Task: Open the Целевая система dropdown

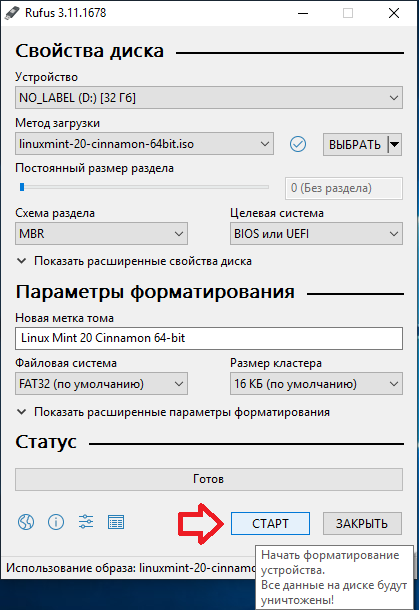Action: [316, 234]
